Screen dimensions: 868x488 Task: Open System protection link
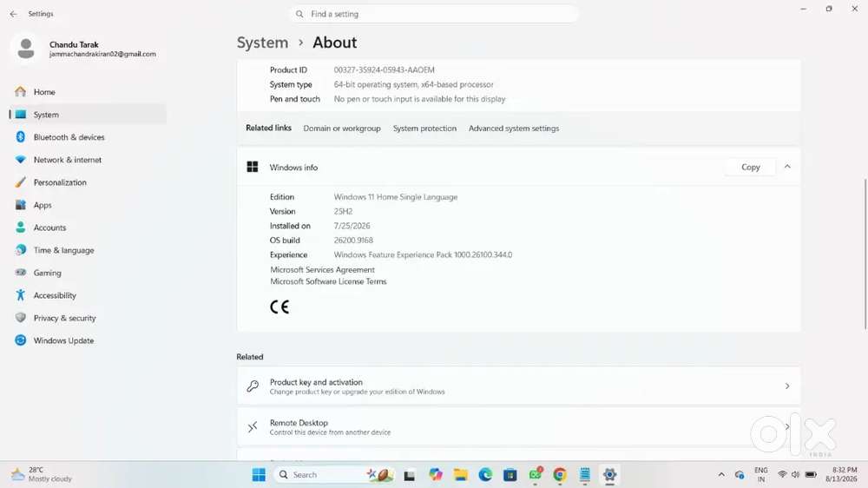pos(424,129)
